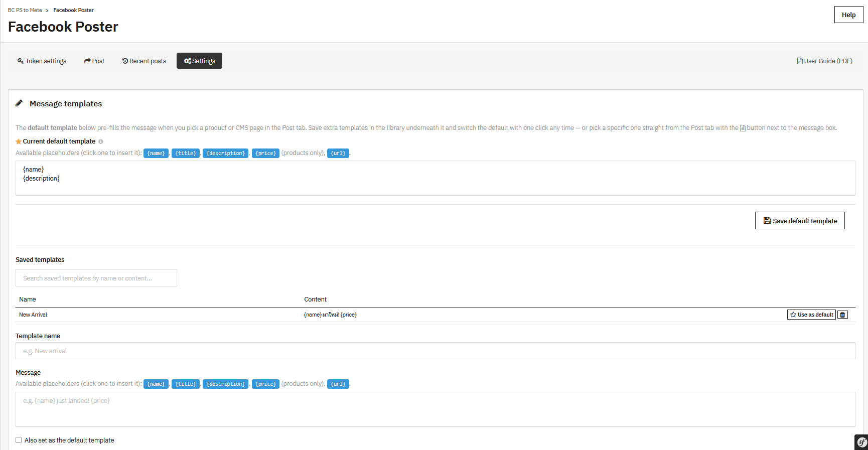
Task: Delete the New Arrival saved template
Action: click(843, 315)
